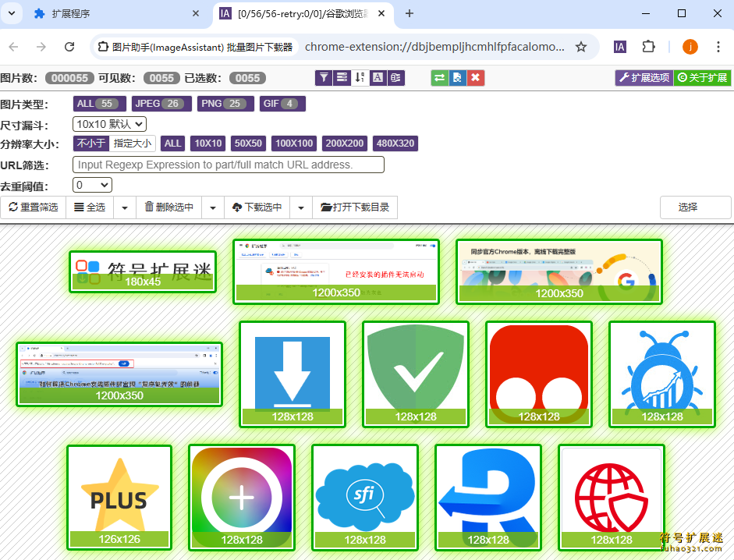
Task: Open Chrome three-dot menu
Action: 718,47
